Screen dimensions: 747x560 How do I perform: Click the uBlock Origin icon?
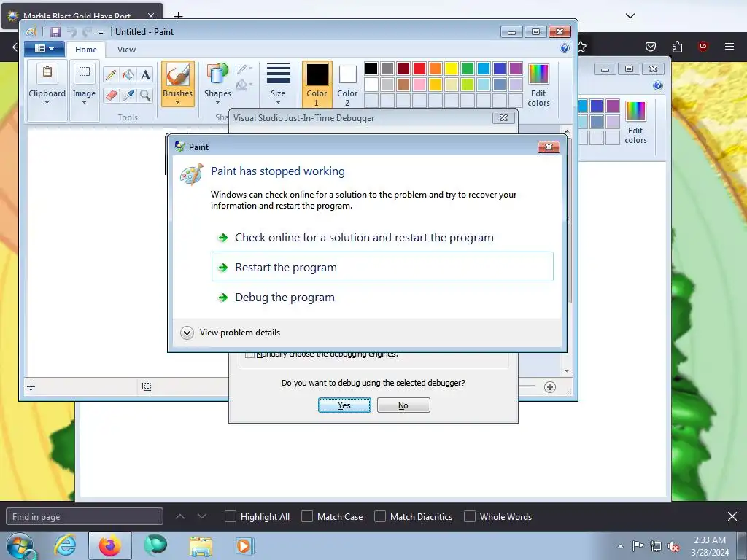703,46
